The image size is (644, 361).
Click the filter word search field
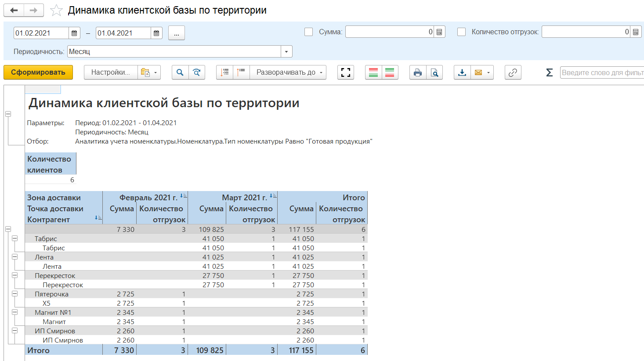click(x=602, y=72)
